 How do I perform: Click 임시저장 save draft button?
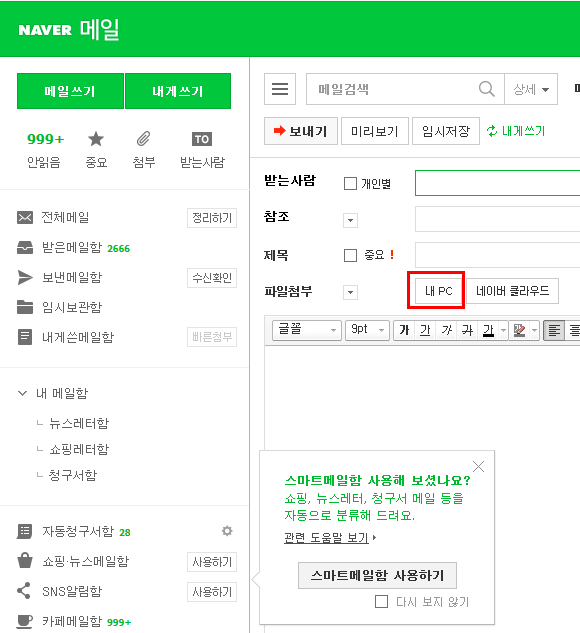[446, 131]
